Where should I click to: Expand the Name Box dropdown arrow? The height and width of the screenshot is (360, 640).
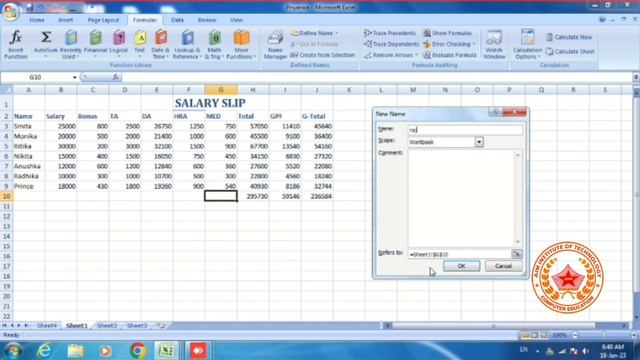74,77
